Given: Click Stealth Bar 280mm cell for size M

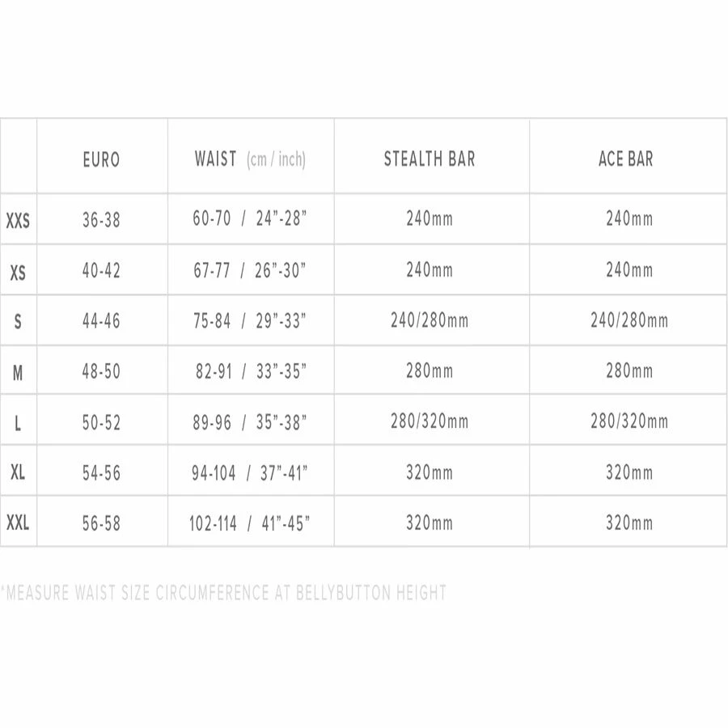Looking at the screenshot, I should pos(430,372).
